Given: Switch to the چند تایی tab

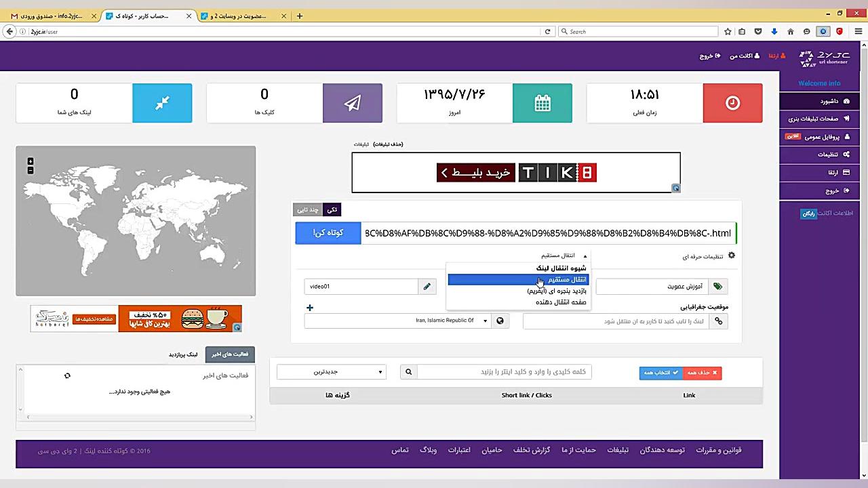Looking at the screenshot, I should tap(308, 210).
